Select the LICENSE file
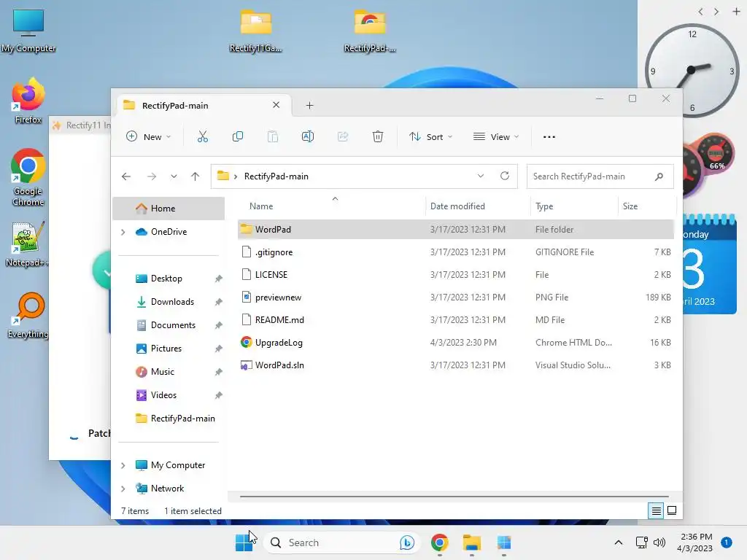 pos(456,275)
